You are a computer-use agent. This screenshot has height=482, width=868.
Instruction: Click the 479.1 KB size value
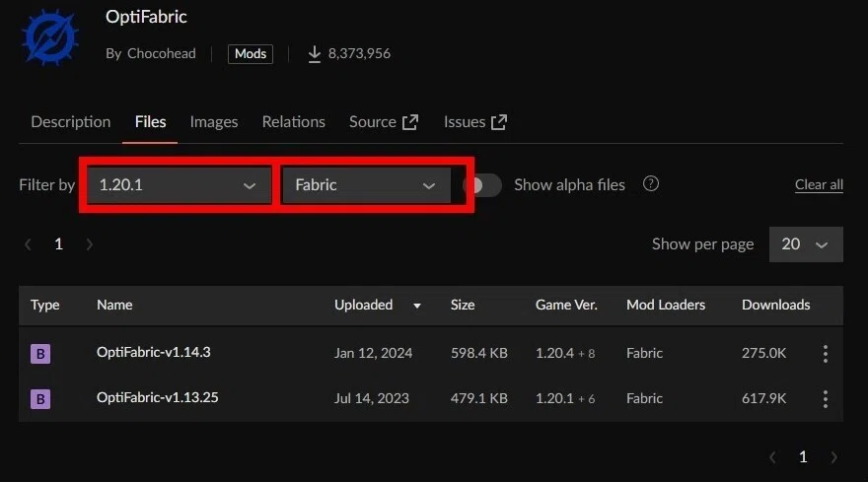point(478,398)
